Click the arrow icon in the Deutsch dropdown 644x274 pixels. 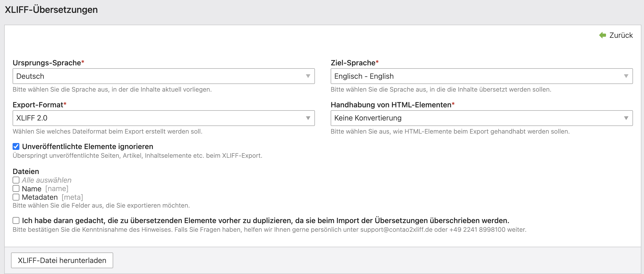pos(308,76)
